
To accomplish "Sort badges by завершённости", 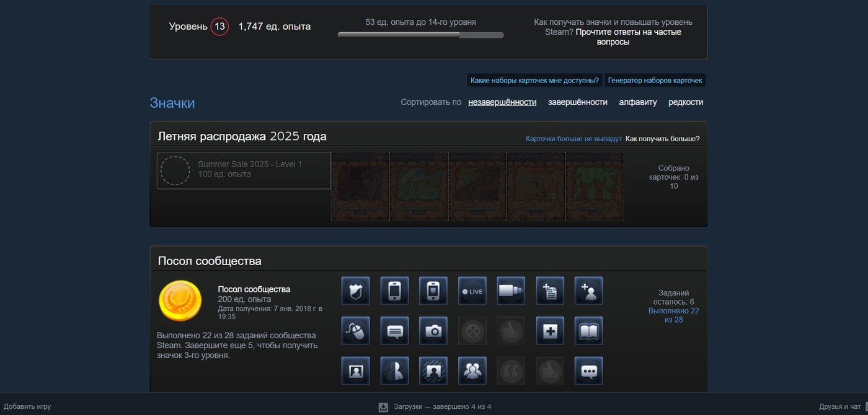I will pos(578,102).
